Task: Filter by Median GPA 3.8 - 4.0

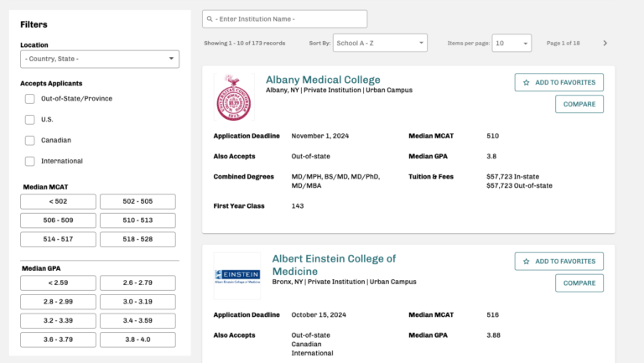Action: (138, 340)
